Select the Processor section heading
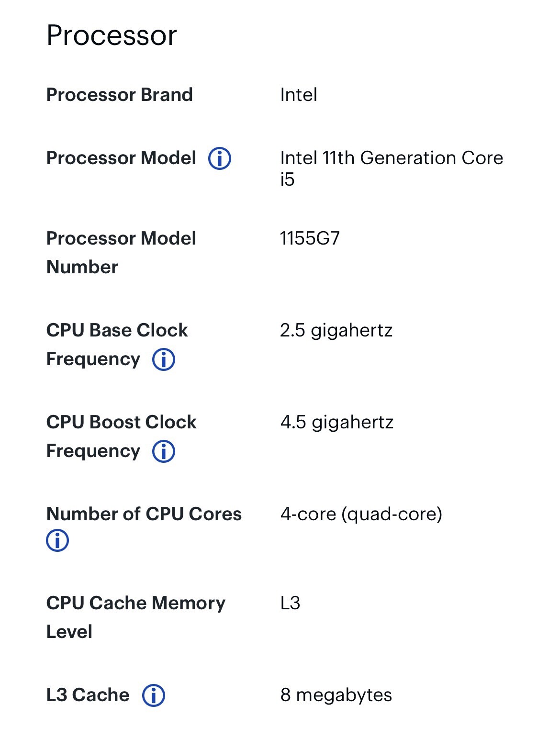 click(112, 35)
